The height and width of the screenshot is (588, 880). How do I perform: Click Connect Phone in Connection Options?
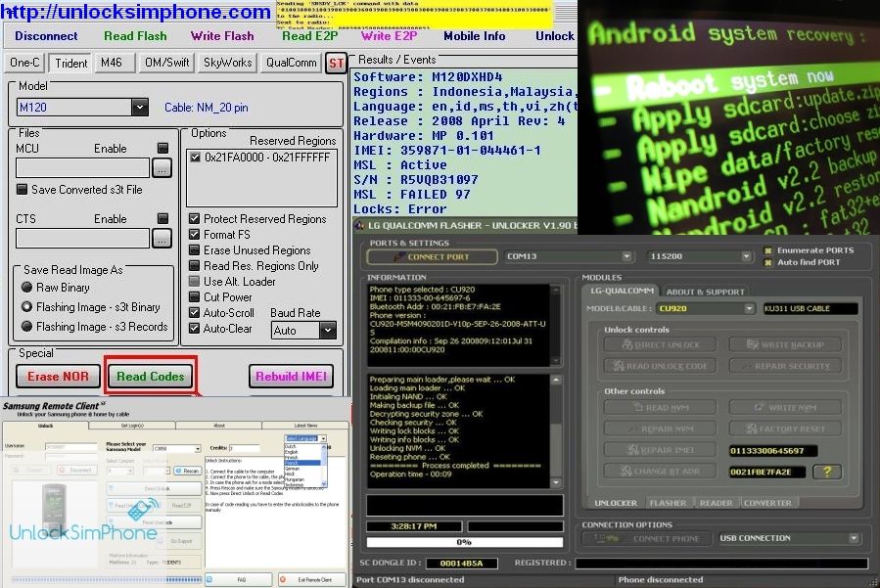tap(646, 539)
